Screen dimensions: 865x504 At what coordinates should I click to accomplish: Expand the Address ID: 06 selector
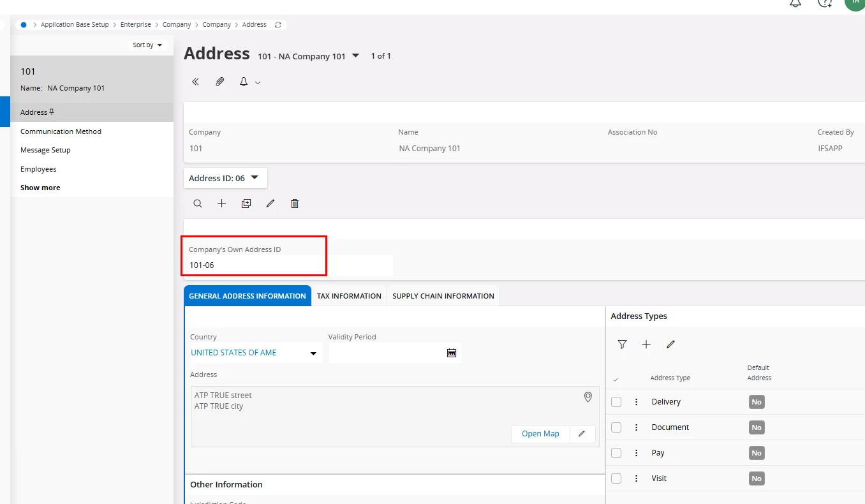(x=225, y=178)
